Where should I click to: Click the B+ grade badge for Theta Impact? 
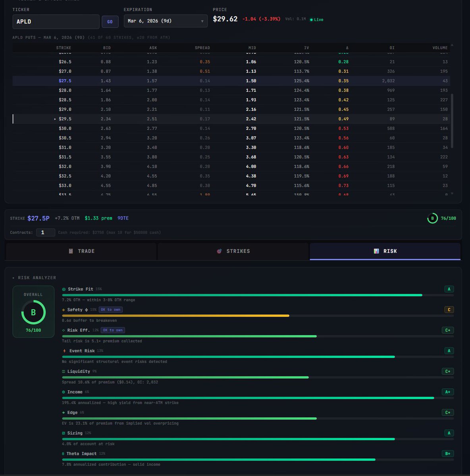448,454
